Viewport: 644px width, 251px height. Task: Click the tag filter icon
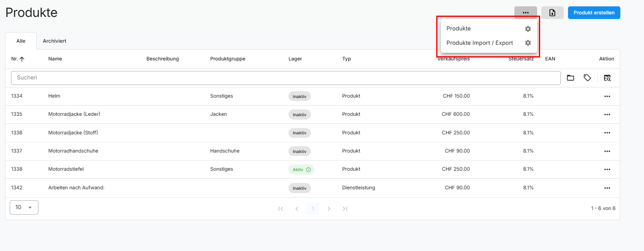587,78
